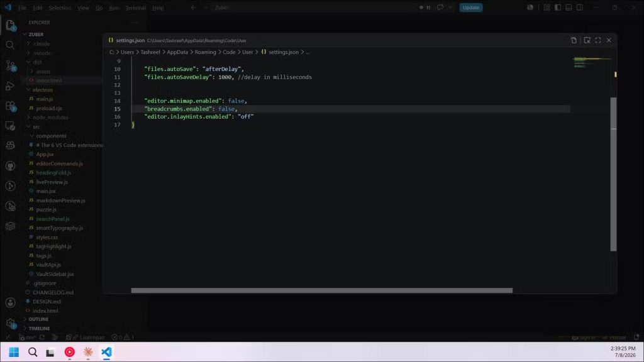Open the Manage gear in activity bar
This screenshot has height=362, width=644.
(x=10, y=324)
